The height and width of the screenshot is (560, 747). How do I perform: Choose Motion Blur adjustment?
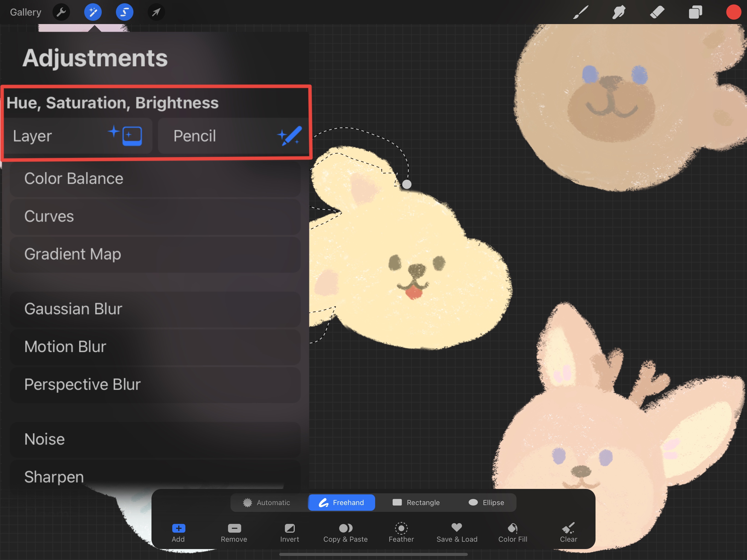pyautogui.click(x=155, y=347)
